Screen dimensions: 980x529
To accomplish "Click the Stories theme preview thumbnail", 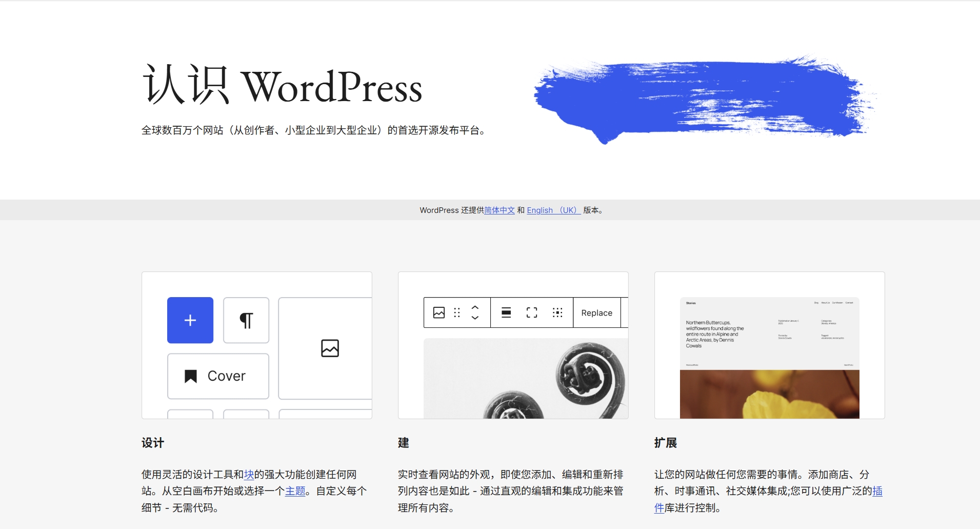I will [x=769, y=358].
